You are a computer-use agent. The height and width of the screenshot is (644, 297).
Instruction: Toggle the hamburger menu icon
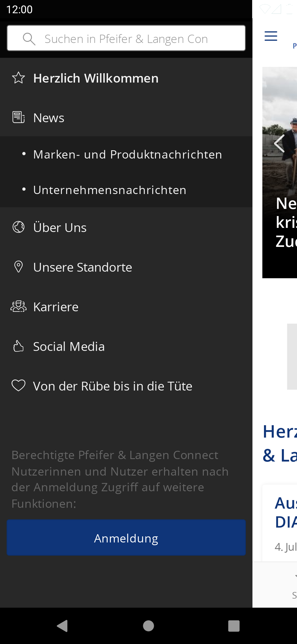271,36
